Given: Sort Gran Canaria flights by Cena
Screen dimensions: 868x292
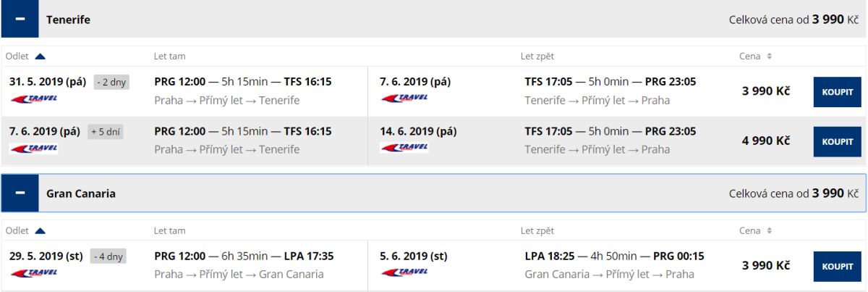Looking at the screenshot, I should tap(769, 230).
